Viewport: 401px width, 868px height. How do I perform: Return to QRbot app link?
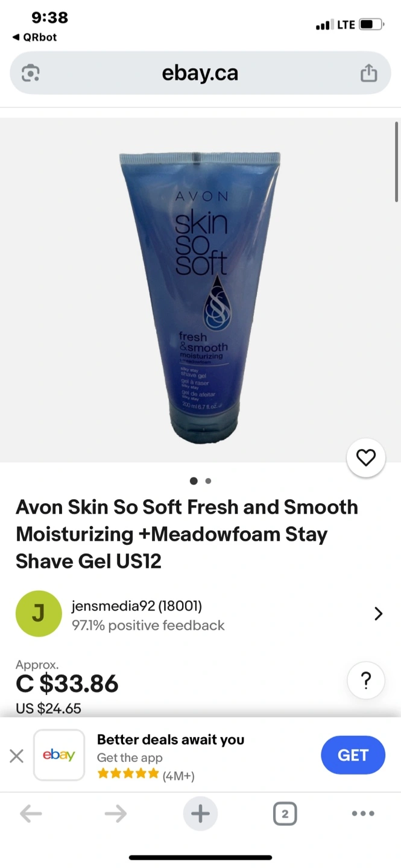(35, 37)
